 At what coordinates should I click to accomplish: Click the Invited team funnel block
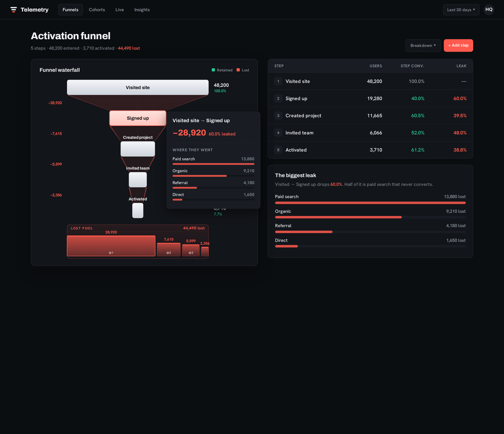[138, 180]
